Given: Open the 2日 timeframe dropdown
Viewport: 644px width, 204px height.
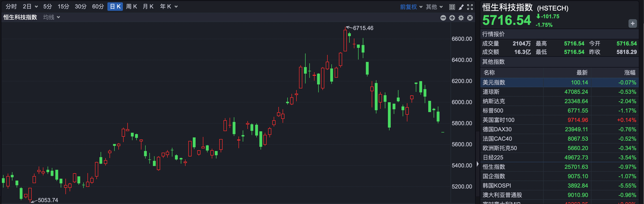Looking at the screenshot, I should [30, 7].
